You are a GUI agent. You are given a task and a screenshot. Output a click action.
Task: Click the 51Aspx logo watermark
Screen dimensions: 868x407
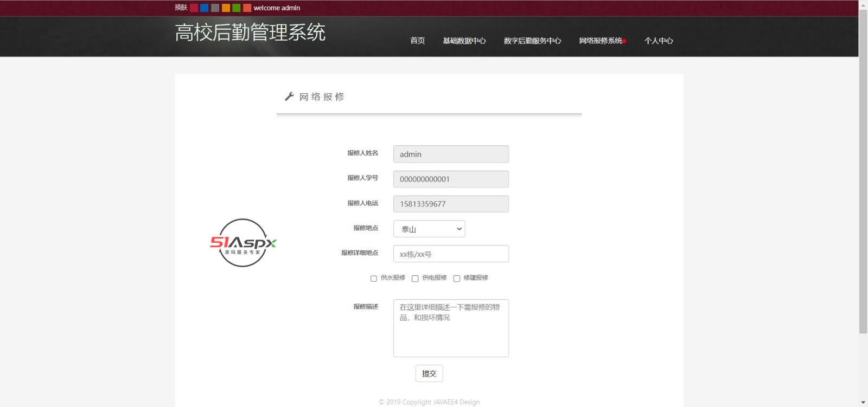[243, 243]
